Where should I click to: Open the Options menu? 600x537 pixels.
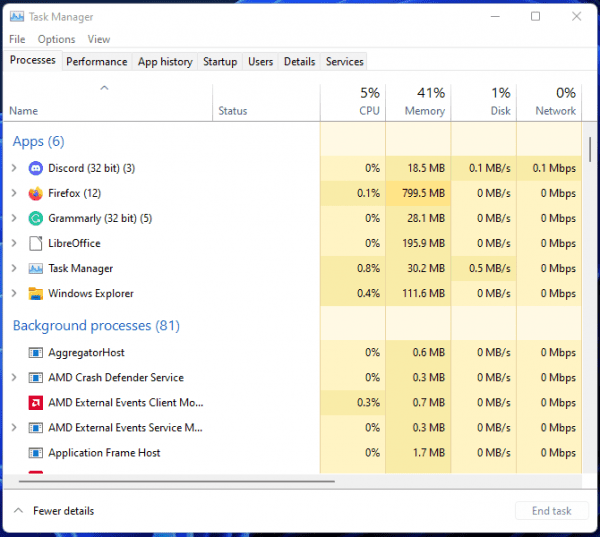pyautogui.click(x=57, y=39)
